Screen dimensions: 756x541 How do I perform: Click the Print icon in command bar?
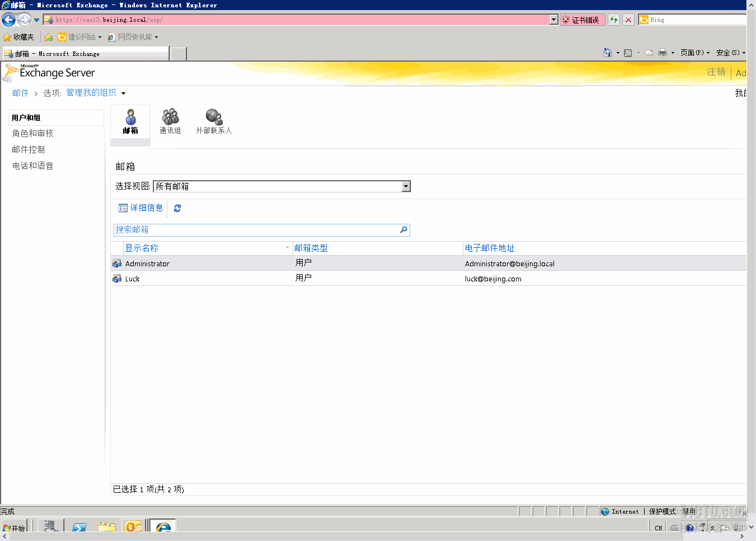[663, 53]
